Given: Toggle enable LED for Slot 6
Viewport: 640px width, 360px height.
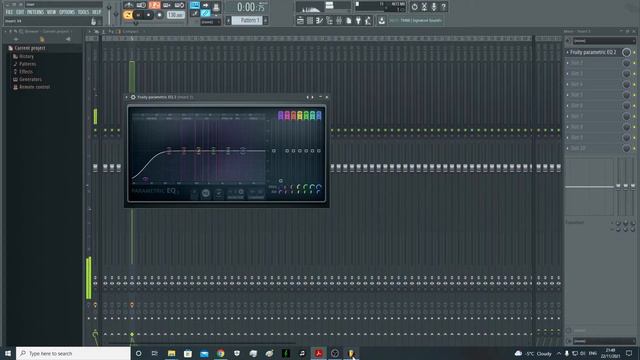Looking at the screenshot, I should point(634,106).
